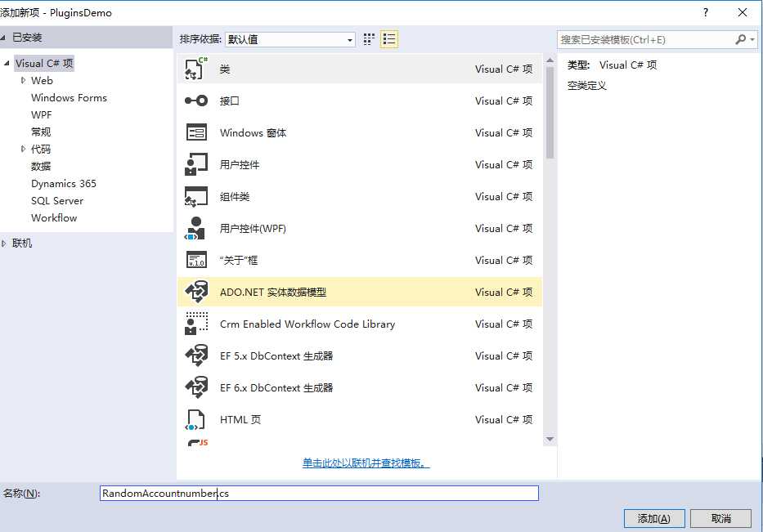
Task: Expand the Web tree node
Action: [23, 81]
